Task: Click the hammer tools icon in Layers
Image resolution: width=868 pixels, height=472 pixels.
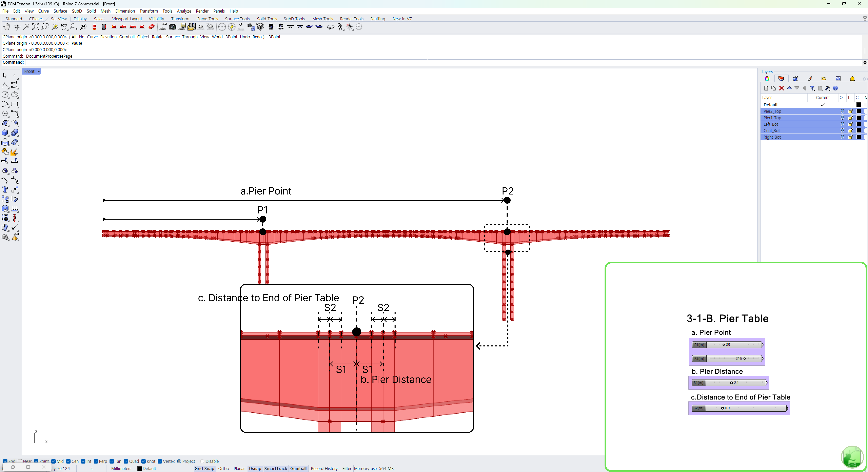Action: 827,88
